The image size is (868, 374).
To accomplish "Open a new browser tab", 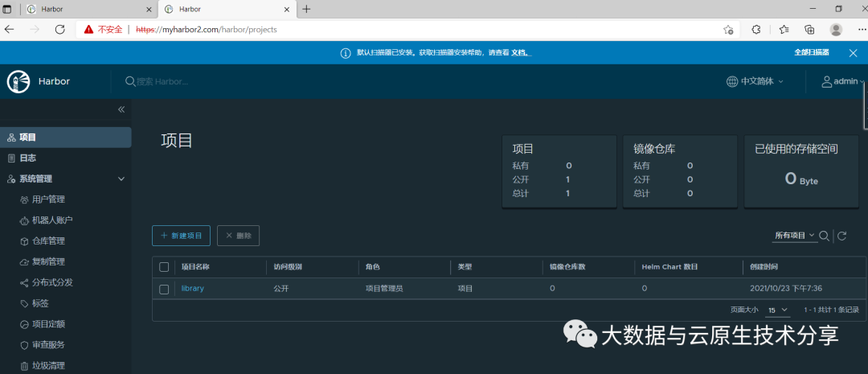I will click(306, 9).
